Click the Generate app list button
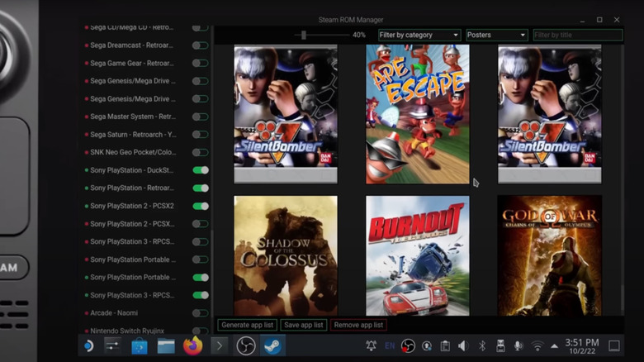This screenshot has width=644, height=362. click(248, 325)
